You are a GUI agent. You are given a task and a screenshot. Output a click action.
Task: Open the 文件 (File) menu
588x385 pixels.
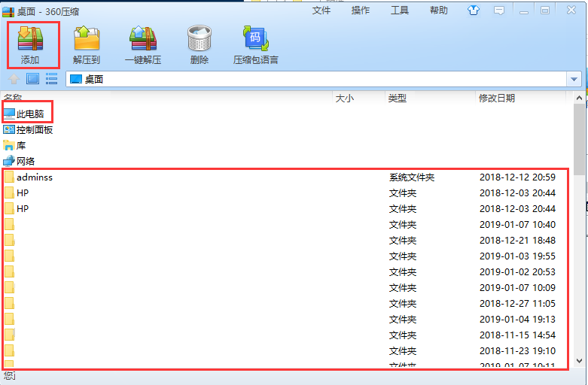[x=321, y=11]
